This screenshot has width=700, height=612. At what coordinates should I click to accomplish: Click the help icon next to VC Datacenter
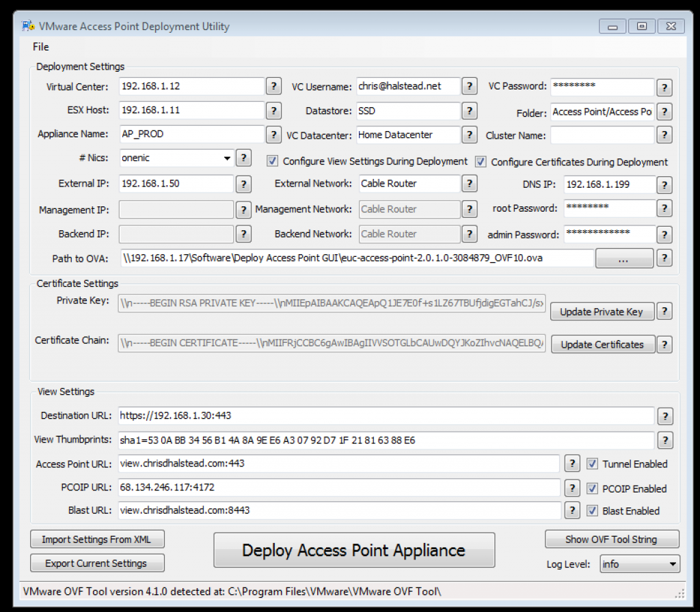(x=469, y=135)
